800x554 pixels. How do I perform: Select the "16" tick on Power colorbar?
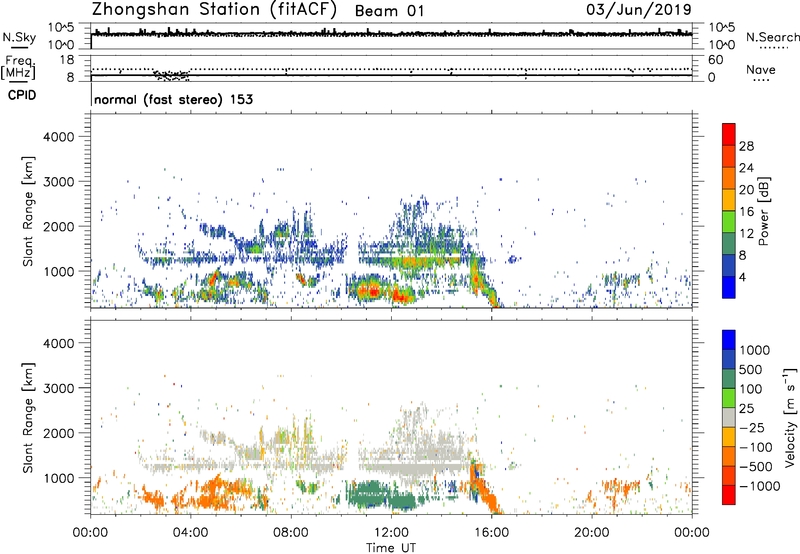click(746, 212)
